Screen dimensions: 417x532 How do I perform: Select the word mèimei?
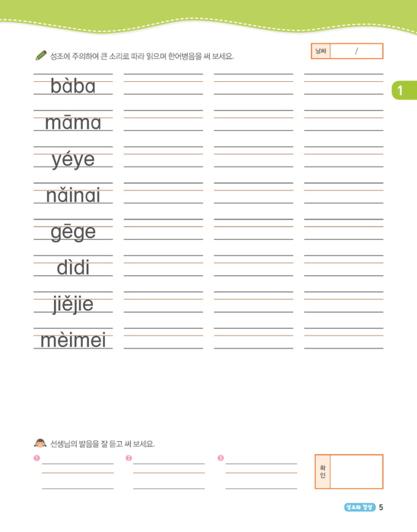[73, 341]
